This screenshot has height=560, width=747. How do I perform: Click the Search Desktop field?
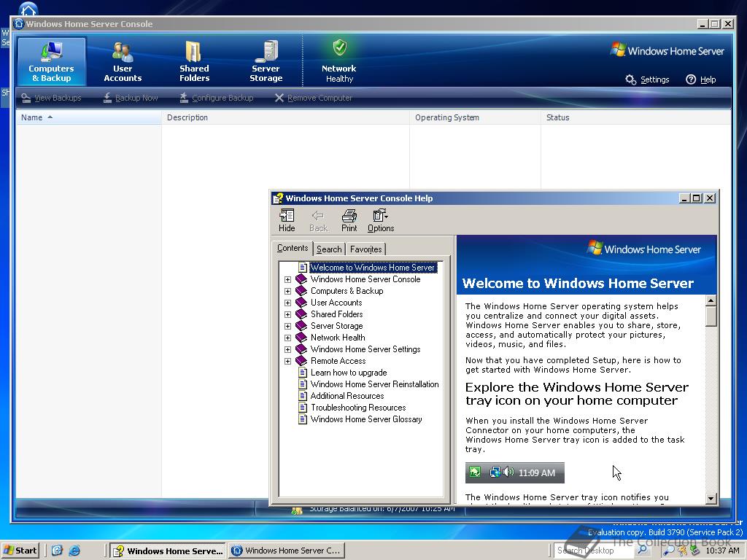[x=594, y=551]
